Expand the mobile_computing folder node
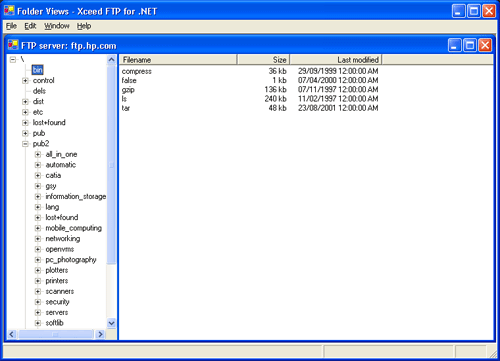The width and height of the screenshot is (500, 361). point(38,228)
